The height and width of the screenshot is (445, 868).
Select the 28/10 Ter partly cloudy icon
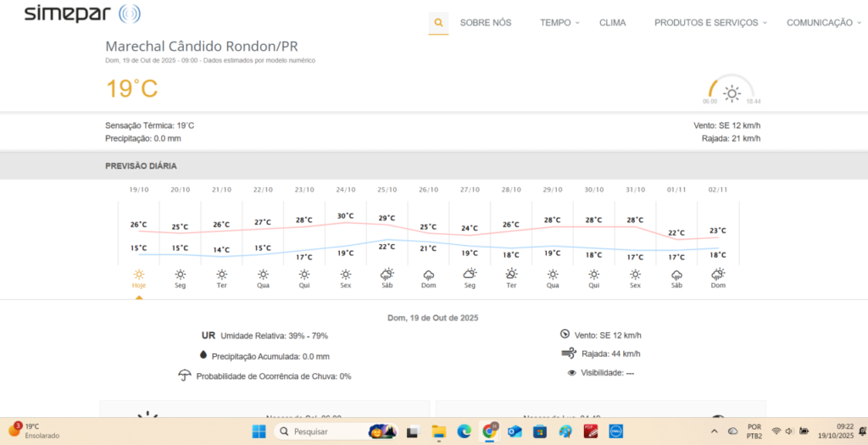click(511, 274)
